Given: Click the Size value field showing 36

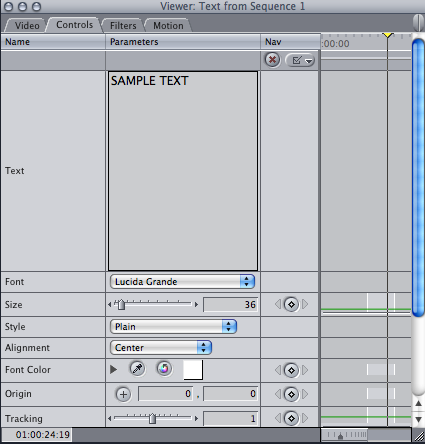Looking at the screenshot, I should tap(231, 305).
